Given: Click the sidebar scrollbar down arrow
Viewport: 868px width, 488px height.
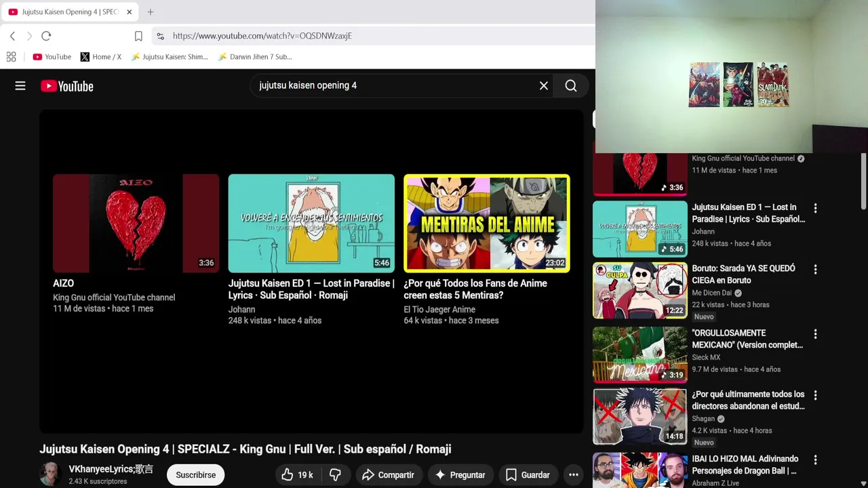Looking at the screenshot, I should (863, 483).
